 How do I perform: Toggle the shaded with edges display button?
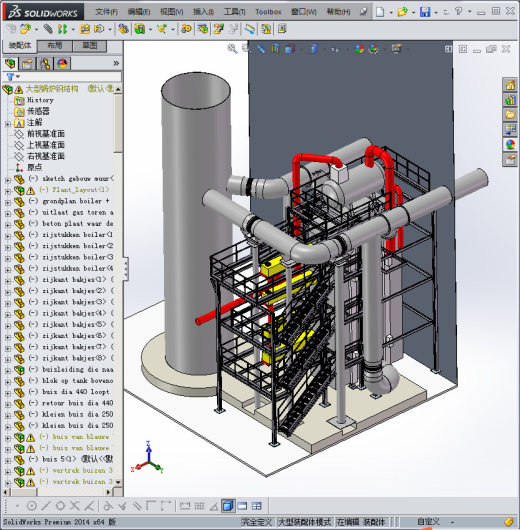(228, 506)
